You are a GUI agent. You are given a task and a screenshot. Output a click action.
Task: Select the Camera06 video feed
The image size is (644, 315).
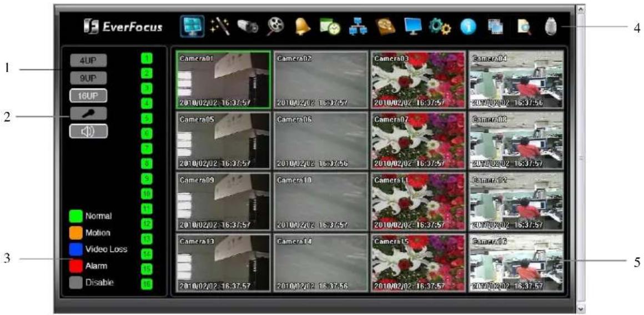(x=320, y=141)
